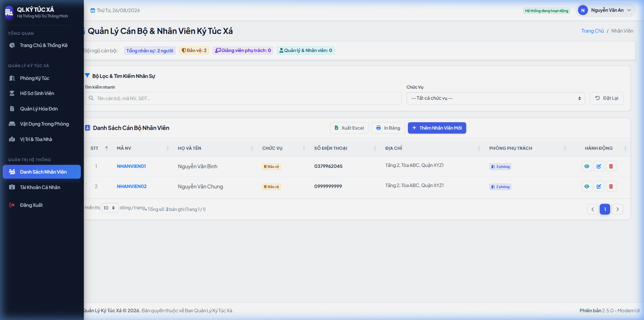This screenshot has height=320, width=644.
Task: Open the Trang Chủ breadcrumb link
Action: (x=592, y=31)
